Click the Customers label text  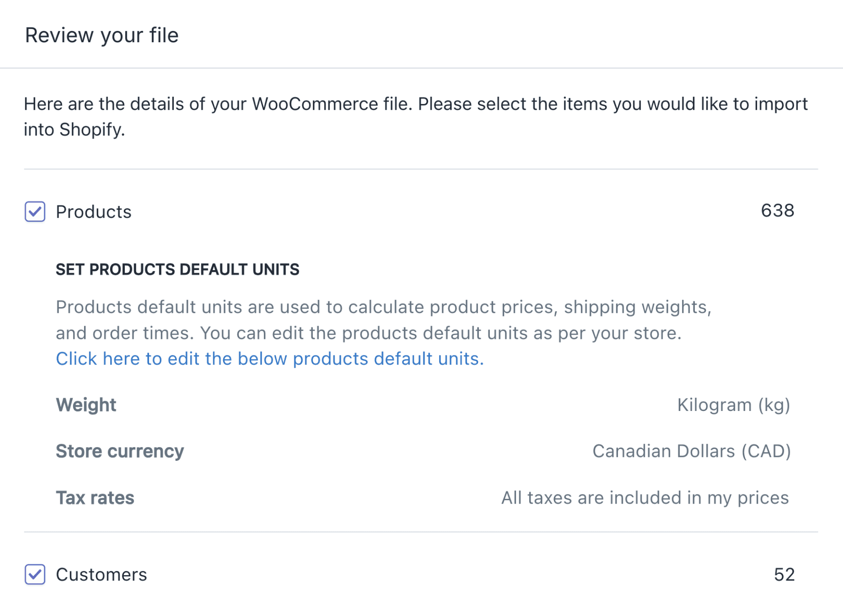[x=102, y=575]
